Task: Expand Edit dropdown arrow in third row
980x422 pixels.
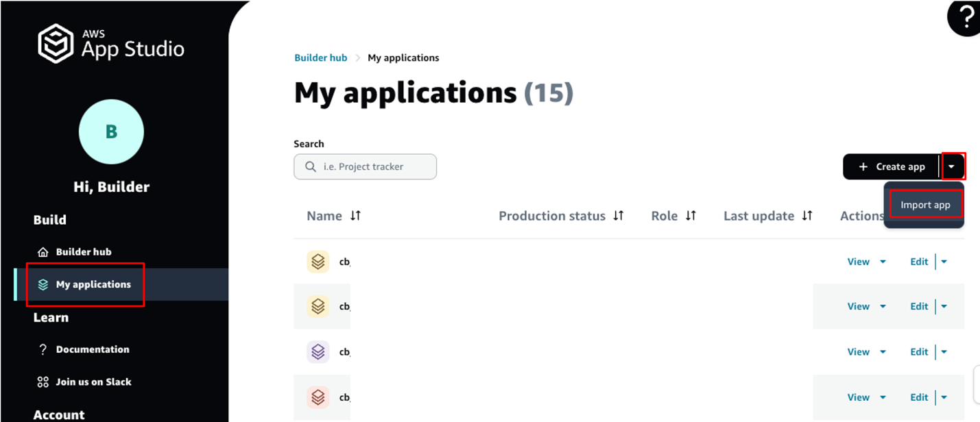Action: 944,352
